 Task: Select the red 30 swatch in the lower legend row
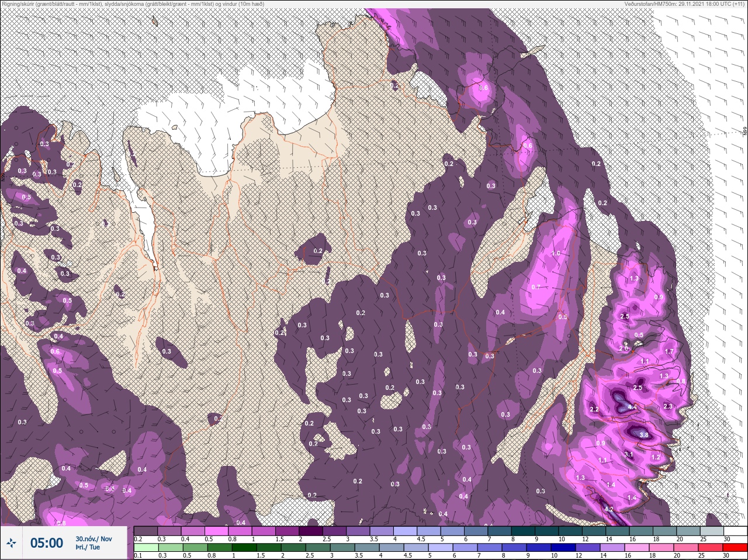click(735, 548)
